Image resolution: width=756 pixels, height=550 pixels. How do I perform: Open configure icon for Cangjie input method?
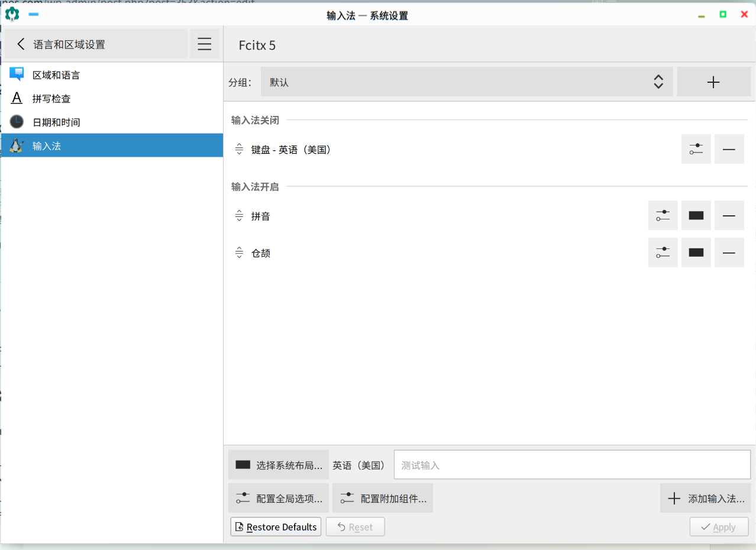(x=663, y=253)
